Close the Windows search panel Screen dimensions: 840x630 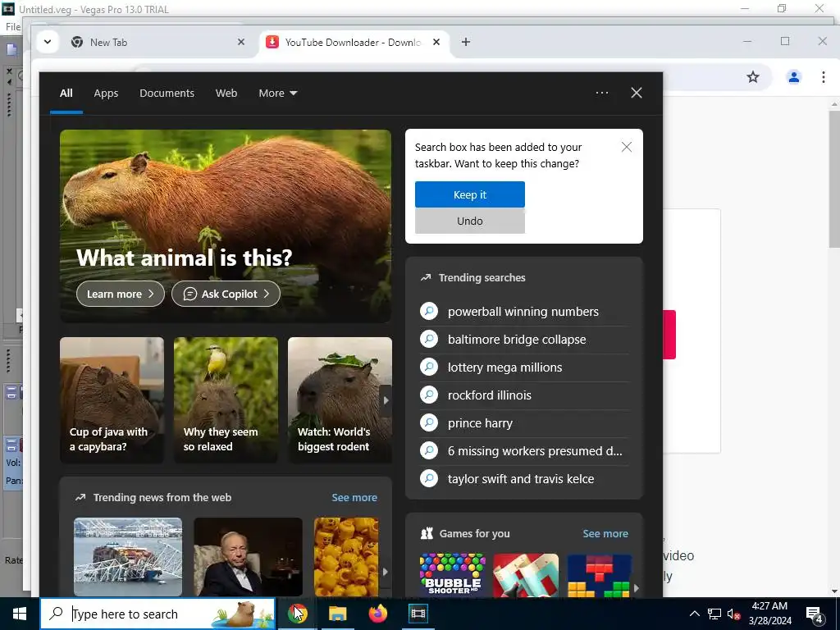(x=637, y=93)
